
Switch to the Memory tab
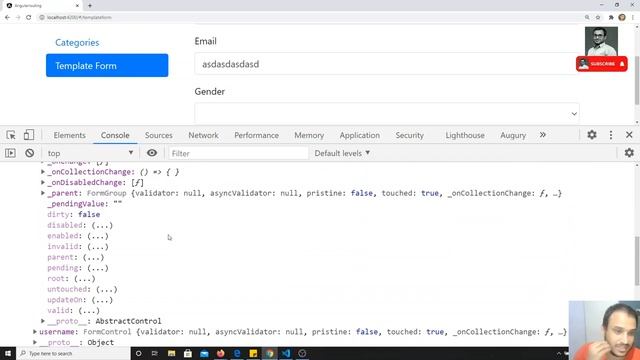click(309, 135)
